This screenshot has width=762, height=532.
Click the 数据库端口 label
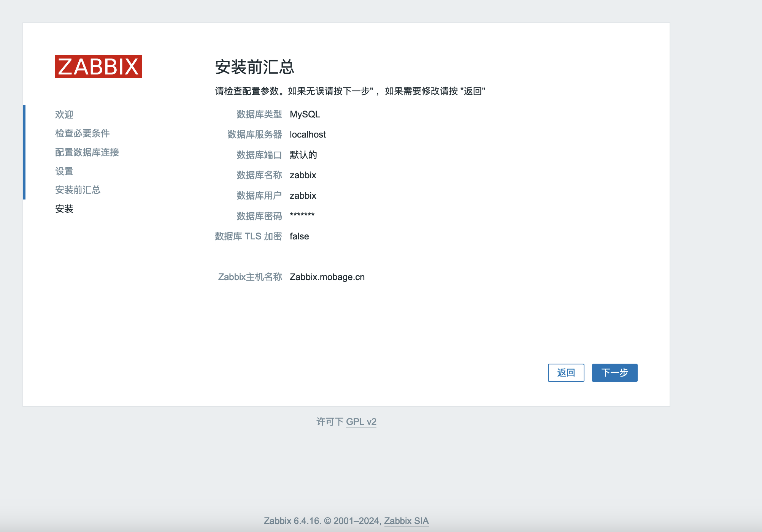259,155
